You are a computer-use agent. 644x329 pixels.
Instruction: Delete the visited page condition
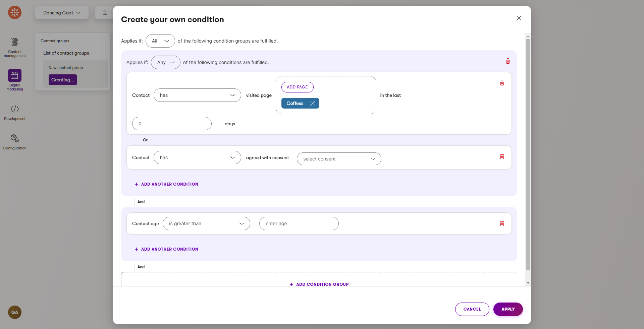pyautogui.click(x=502, y=83)
